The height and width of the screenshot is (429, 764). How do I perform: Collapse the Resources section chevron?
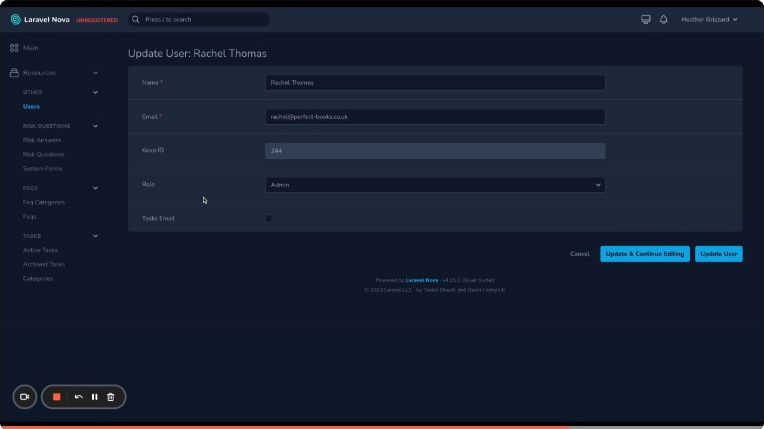tap(96, 73)
